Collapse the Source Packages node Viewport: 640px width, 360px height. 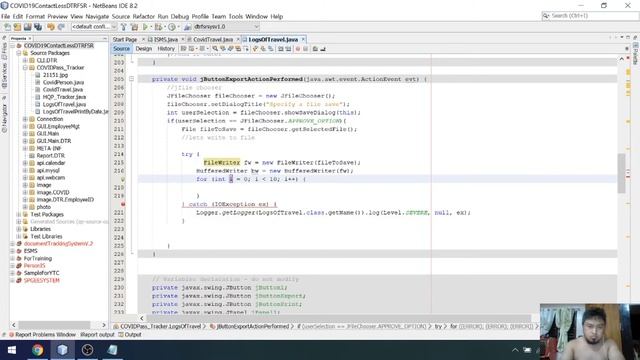(x=18, y=53)
